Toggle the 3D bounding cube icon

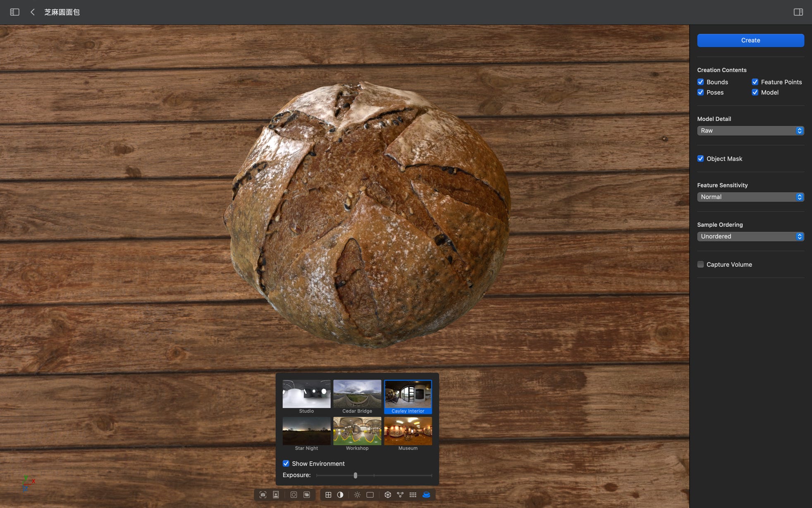[387, 495]
